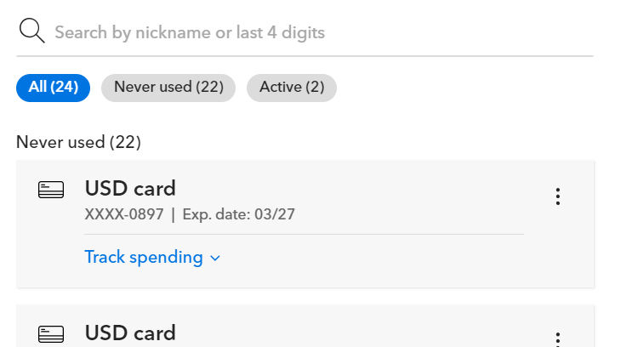
Task: Click the empty area of the second card panel
Action: click(383, 332)
